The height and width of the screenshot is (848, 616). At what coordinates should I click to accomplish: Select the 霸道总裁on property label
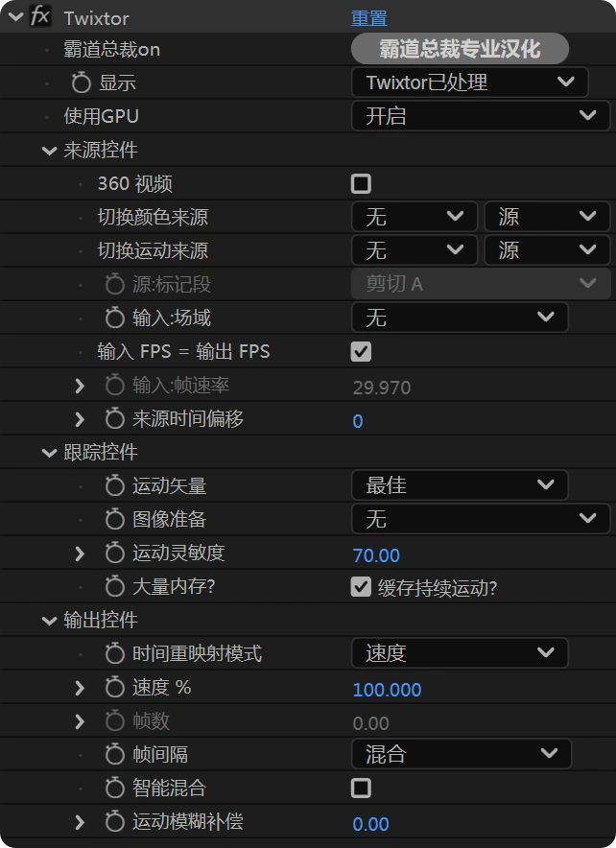111,49
